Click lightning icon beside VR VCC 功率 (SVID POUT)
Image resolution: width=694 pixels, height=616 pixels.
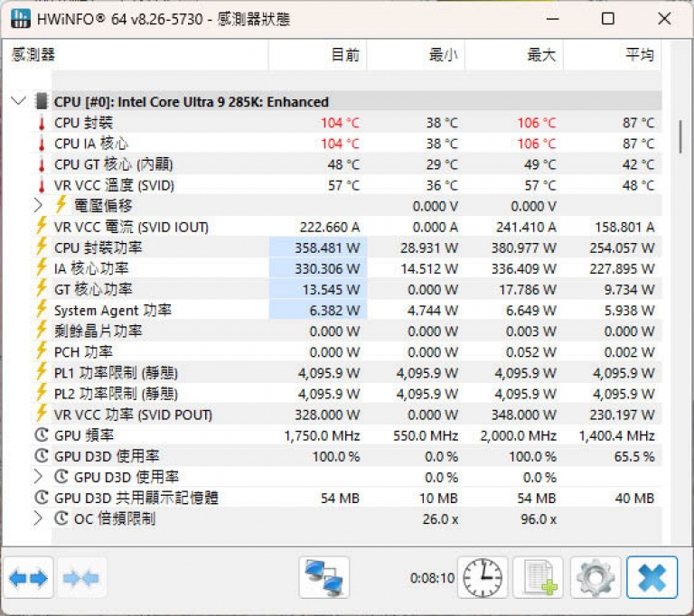(x=42, y=413)
